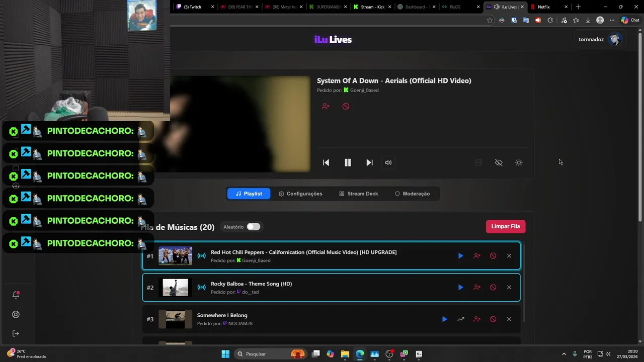Open the Configurações tab
Screen dimensions: 644x362
[300, 194]
